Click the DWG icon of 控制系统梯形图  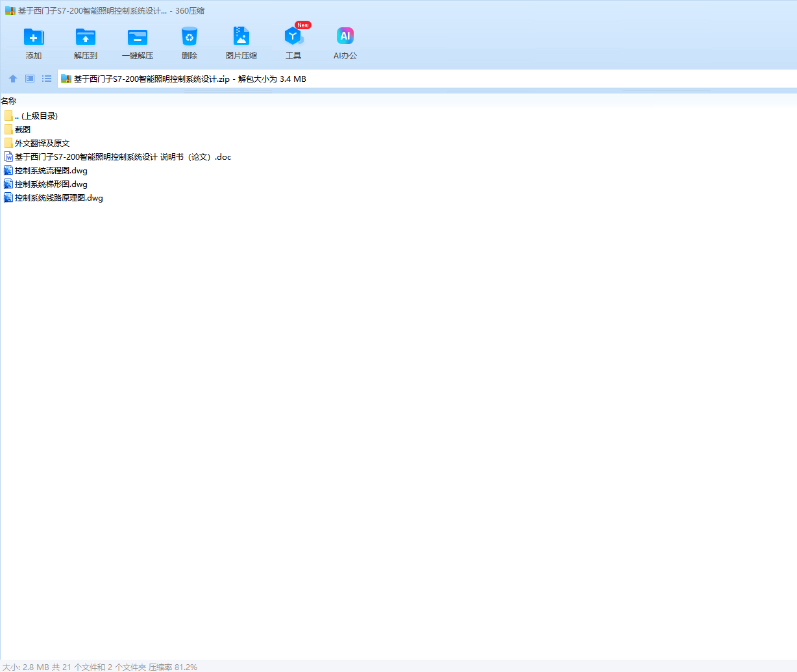(x=8, y=184)
